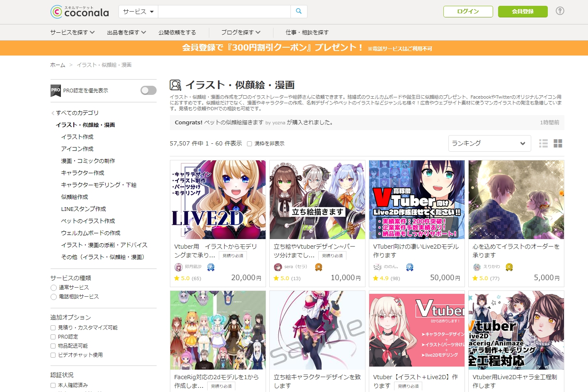The height and width of the screenshot is (392, 588).
Task: Click えりかわ seller rank badge icon
Action: click(509, 267)
